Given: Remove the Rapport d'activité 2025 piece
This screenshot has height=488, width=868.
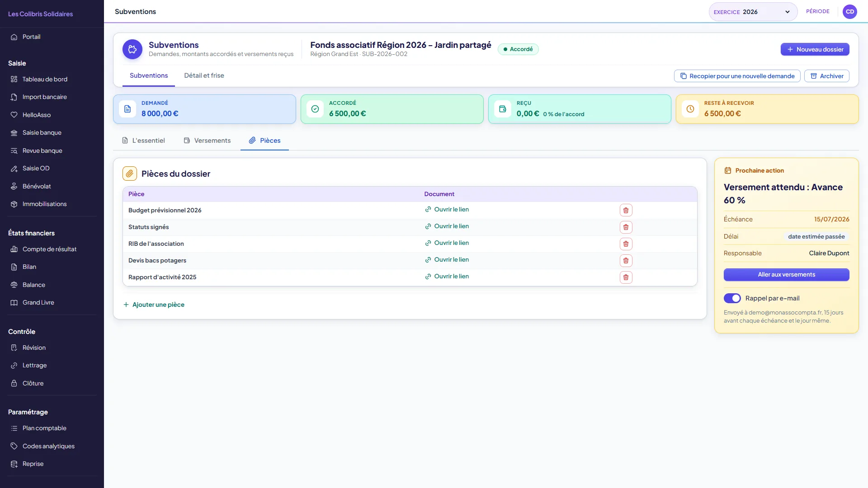Looking at the screenshot, I should click(626, 277).
